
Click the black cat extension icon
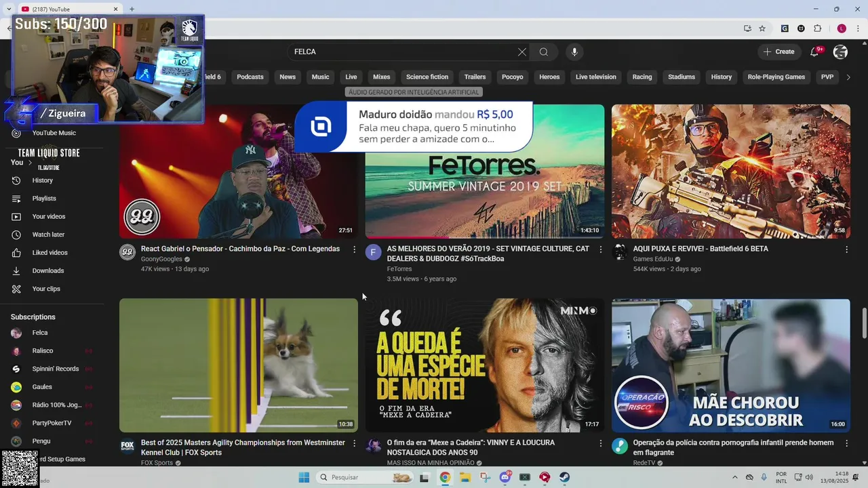(801, 28)
